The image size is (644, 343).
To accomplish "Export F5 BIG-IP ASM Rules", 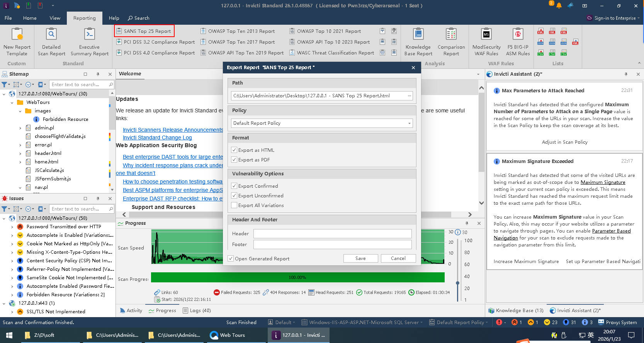I will point(518,35).
